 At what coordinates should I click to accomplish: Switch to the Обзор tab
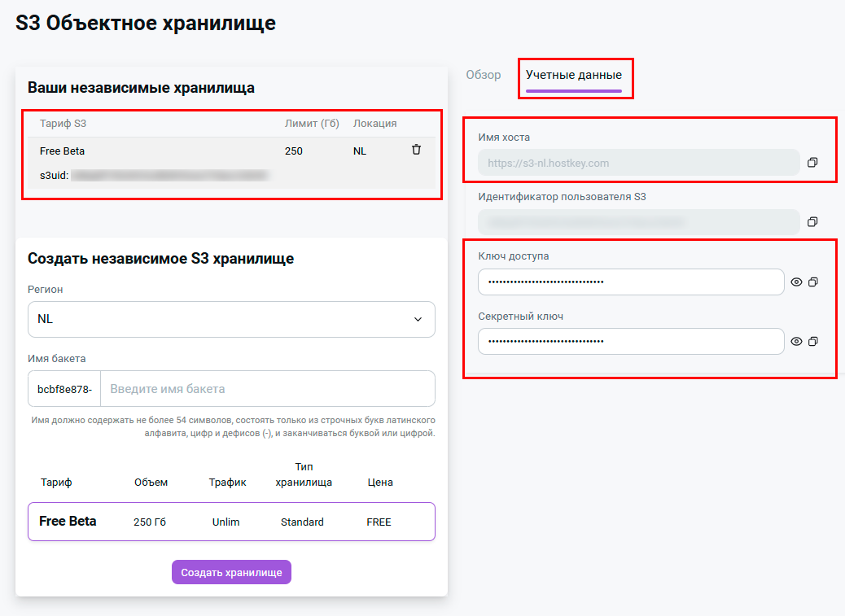pos(483,75)
